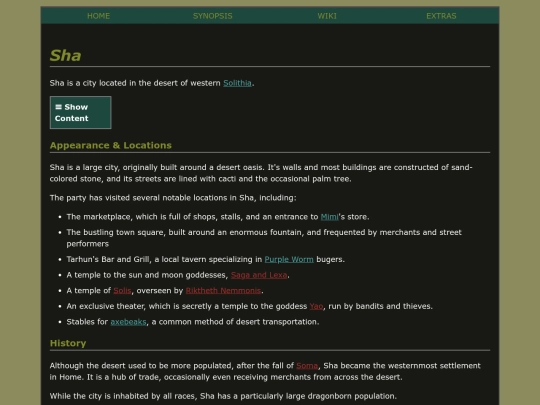Screen dimensions: 540x405
Task: Open the axebeaks link
Action: tap(128, 322)
